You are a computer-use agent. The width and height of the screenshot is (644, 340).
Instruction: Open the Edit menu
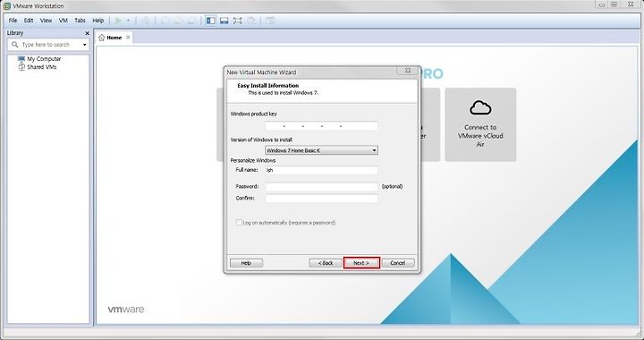29,21
